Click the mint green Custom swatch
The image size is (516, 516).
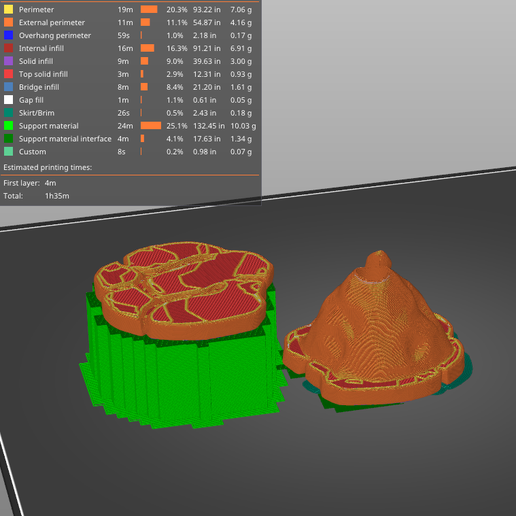[8, 152]
